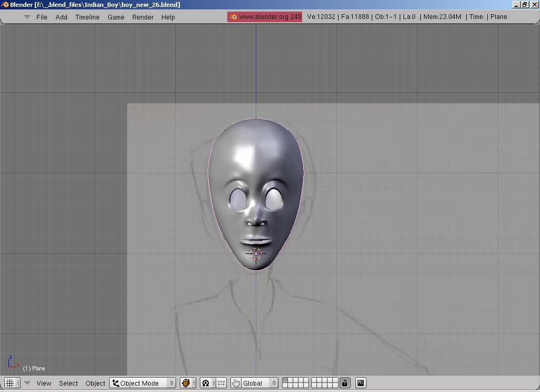
Task: Open the View menu in 3D header
Action: coord(44,383)
